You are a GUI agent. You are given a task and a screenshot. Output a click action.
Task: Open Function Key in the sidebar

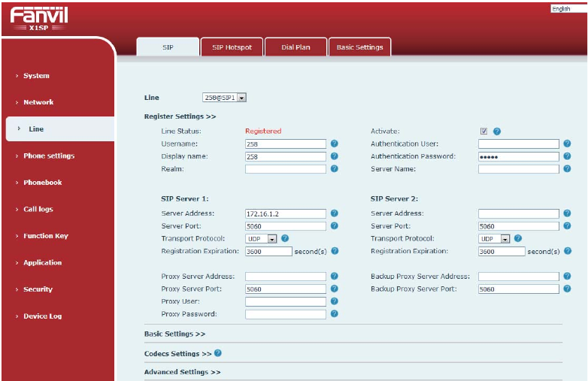(x=46, y=236)
